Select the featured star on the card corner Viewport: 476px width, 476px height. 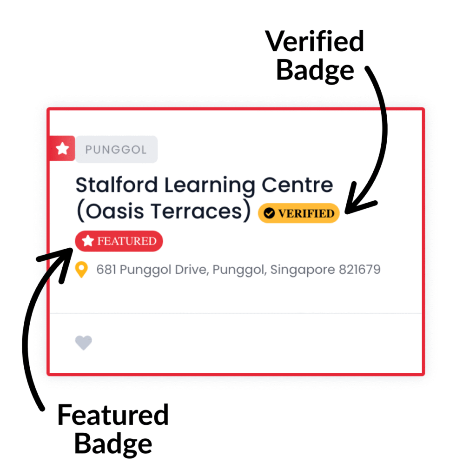pos(62,148)
